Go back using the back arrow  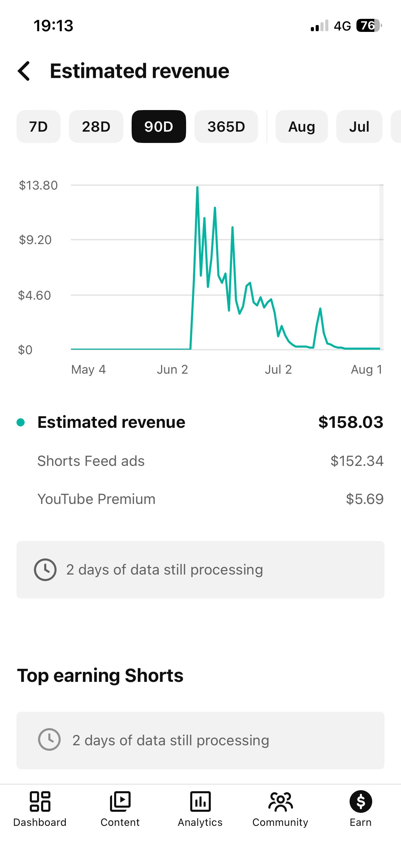click(24, 71)
